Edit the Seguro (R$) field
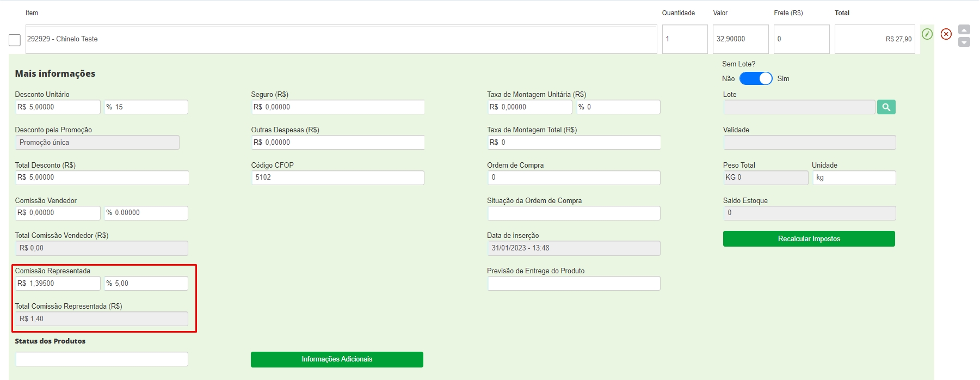980x380 pixels. (x=337, y=107)
